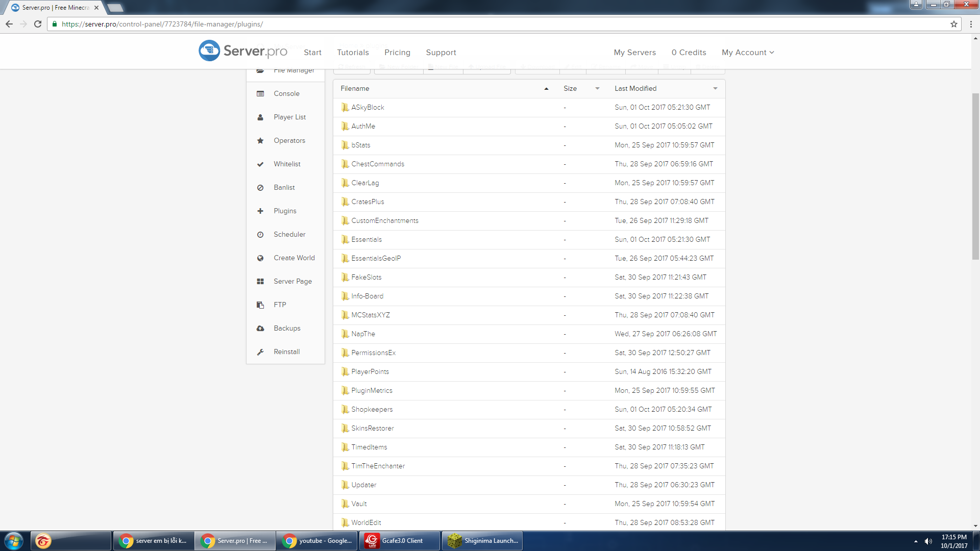This screenshot has width=980, height=551.
Task: Click the Backups cloud icon
Action: click(260, 329)
